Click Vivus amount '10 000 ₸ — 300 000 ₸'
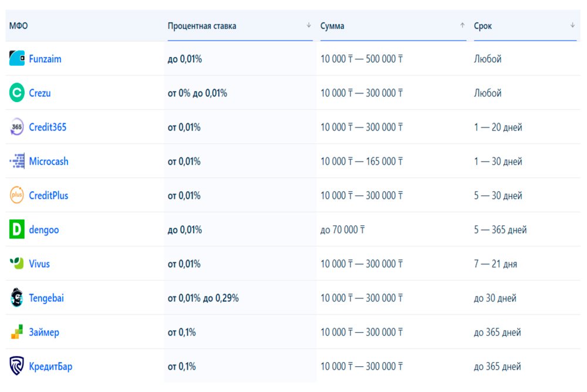Image resolution: width=587 pixels, height=392 pixels. 362,264
